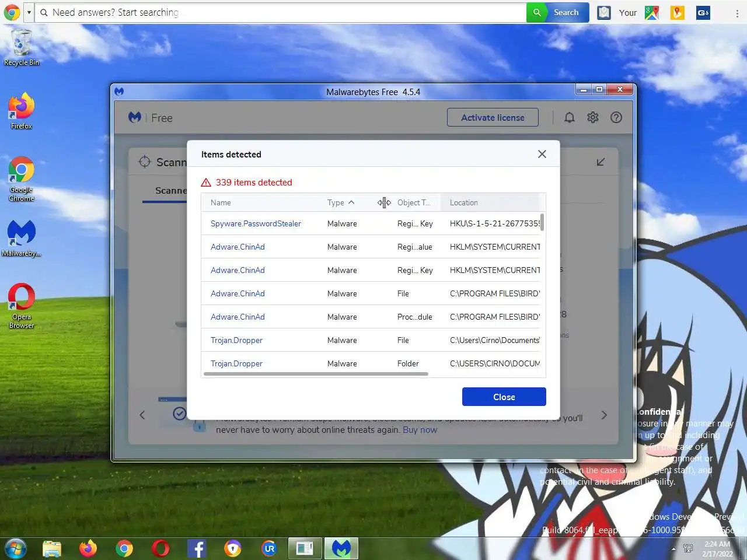
Task: Follow the Buy now link
Action: [x=420, y=430]
